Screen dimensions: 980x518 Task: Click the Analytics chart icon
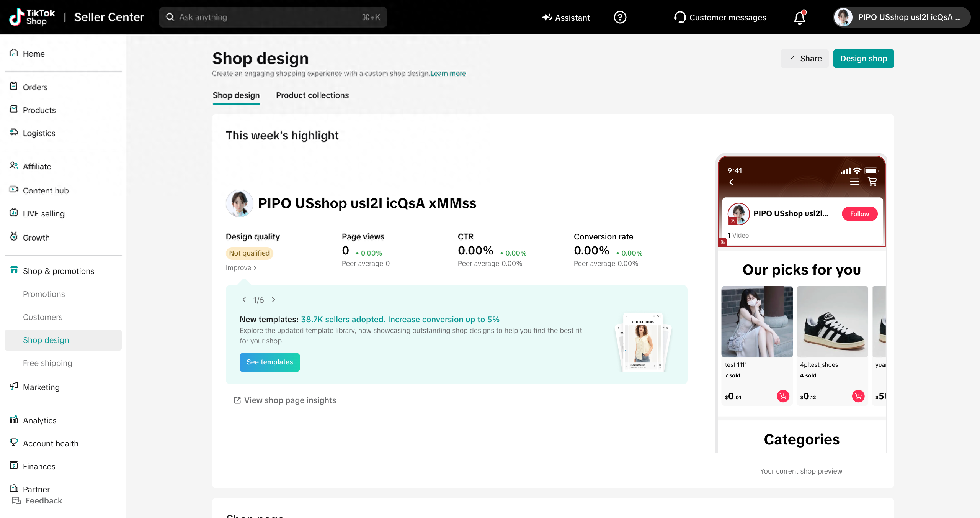[14, 420]
